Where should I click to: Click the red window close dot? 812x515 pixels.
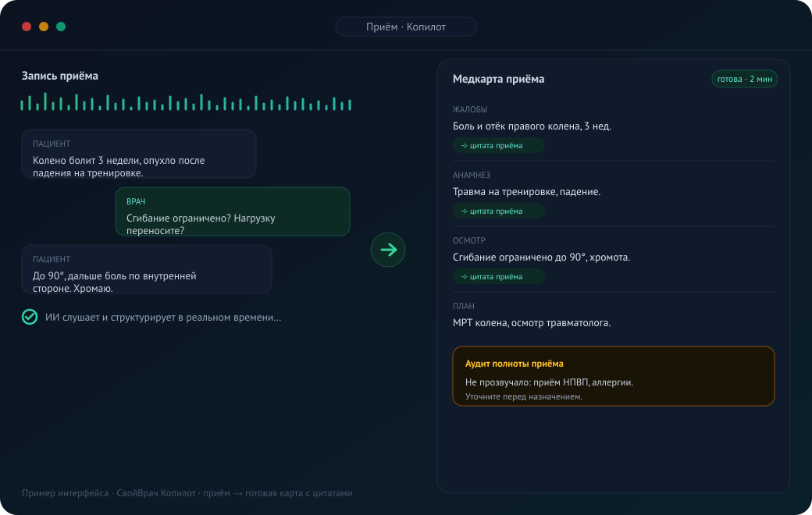27,27
